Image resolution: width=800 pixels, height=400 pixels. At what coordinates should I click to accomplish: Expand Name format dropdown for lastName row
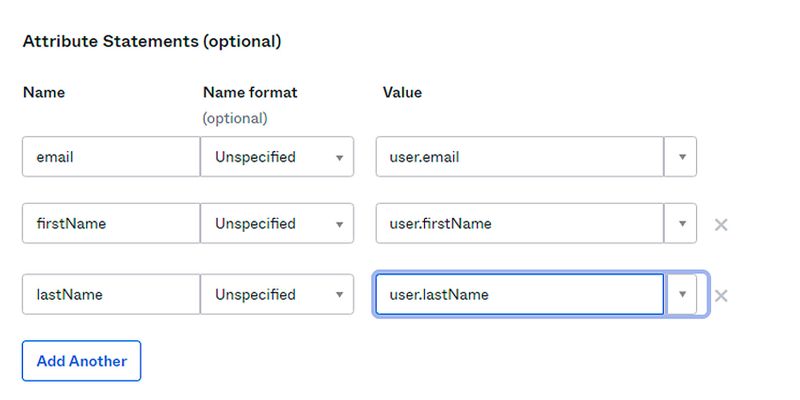[277, 294]
